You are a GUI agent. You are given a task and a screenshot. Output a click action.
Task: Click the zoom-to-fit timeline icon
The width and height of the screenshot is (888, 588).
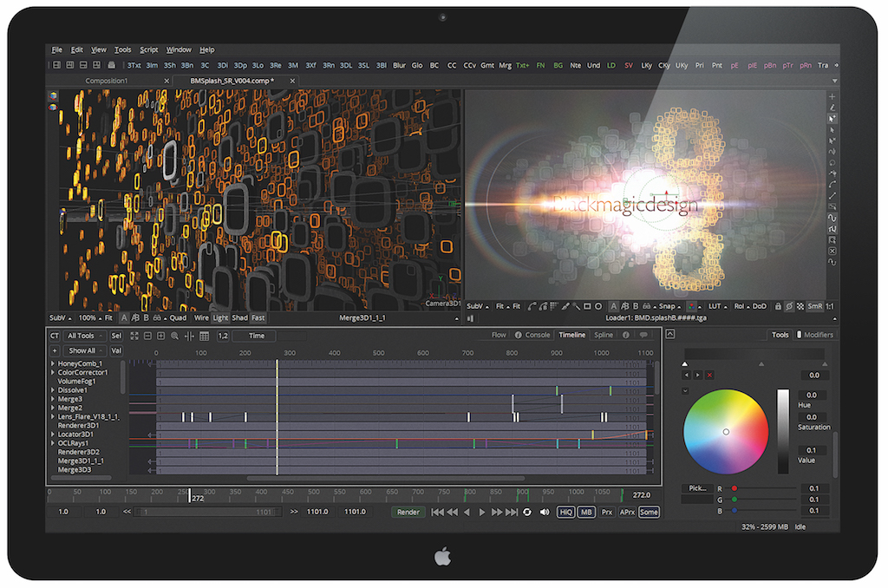(x=134, y=336)
